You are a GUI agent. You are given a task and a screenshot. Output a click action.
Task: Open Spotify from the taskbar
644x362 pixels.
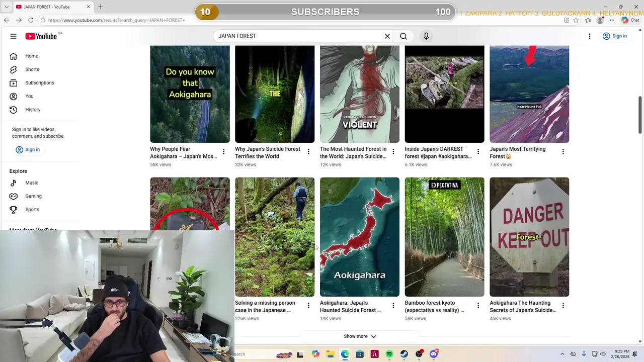[x=389, y=354]
